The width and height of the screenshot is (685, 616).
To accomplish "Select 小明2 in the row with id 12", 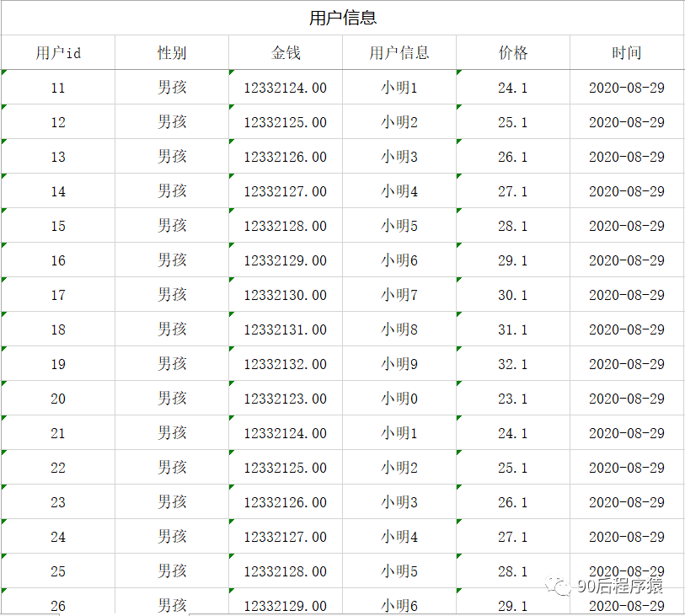I will pos(399,122).
